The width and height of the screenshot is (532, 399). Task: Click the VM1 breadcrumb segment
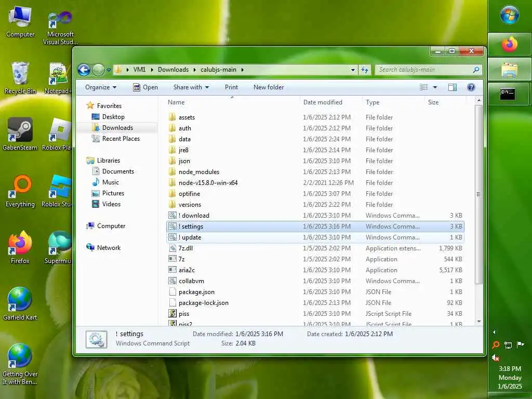(139, 70)
